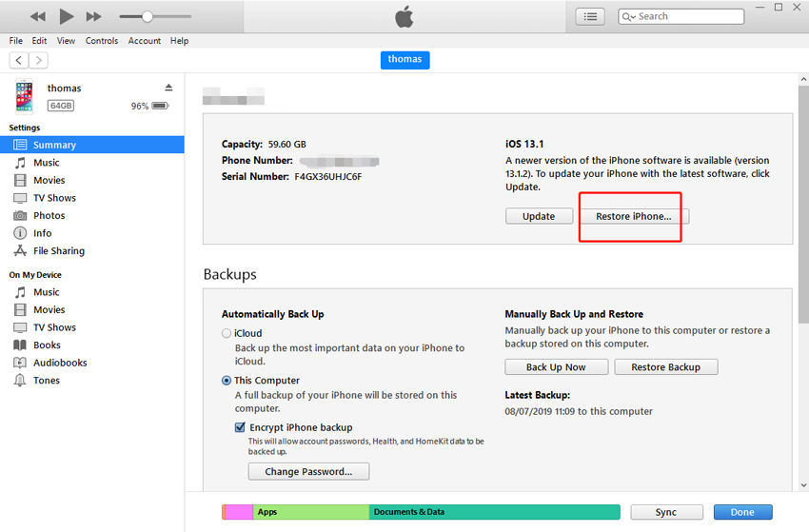Screen dimensions: 809x532
Task: Click the Restore Backup button
Action: tap(666, 367)
